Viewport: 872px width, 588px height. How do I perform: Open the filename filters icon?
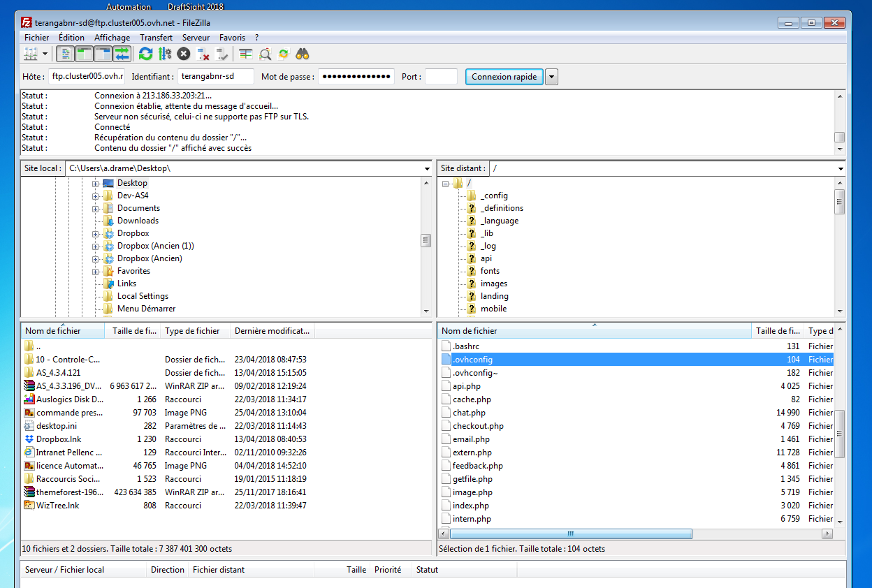246,54
